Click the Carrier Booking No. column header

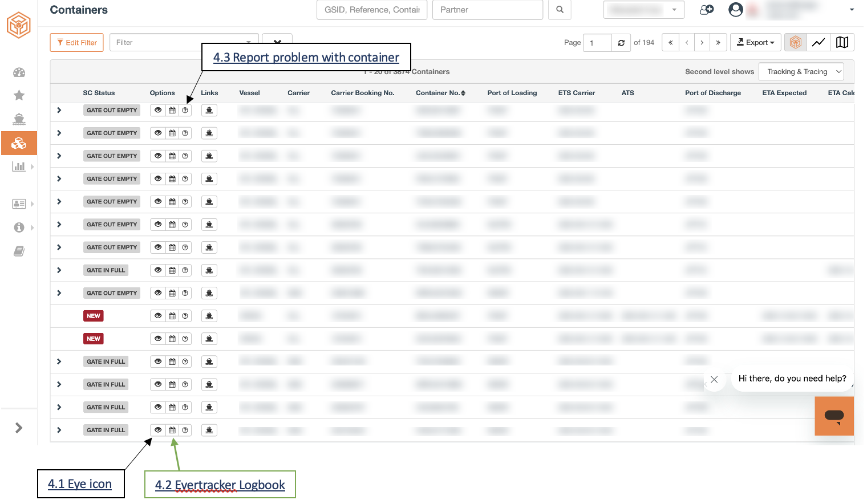(362, 93)
